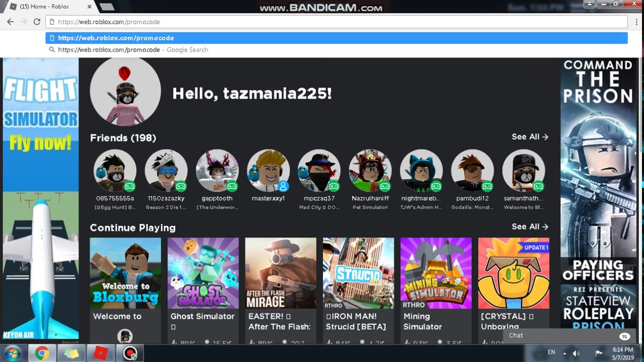
Task: Click in-game status icon on gapptooth
Action: point(232,187)
